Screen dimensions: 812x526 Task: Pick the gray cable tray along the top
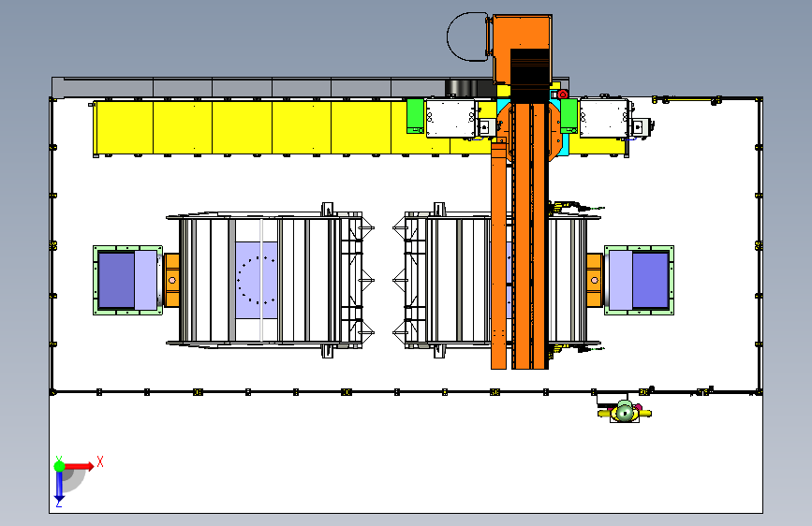click(248, 86)
